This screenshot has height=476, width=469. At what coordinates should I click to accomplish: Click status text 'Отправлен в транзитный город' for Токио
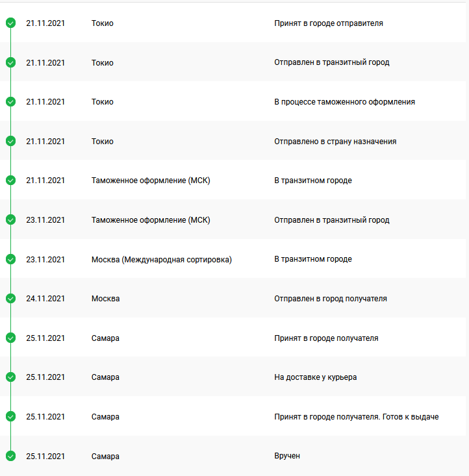[331, 63]
